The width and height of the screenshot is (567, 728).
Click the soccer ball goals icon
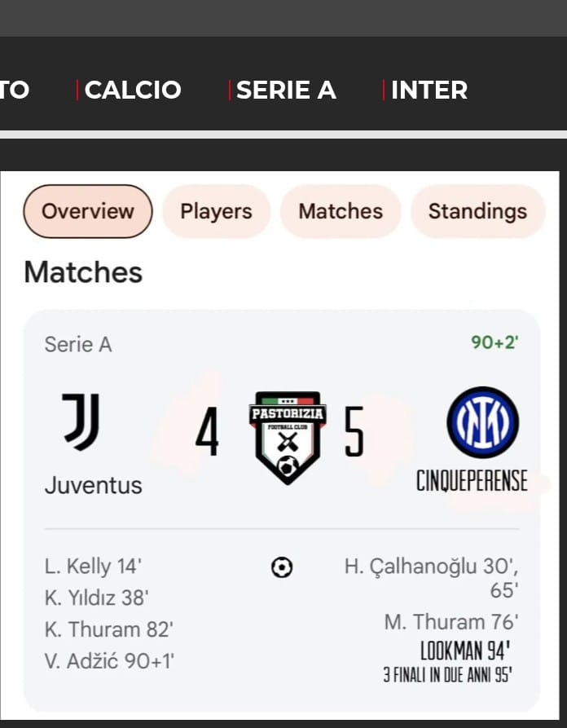point(282,567)
